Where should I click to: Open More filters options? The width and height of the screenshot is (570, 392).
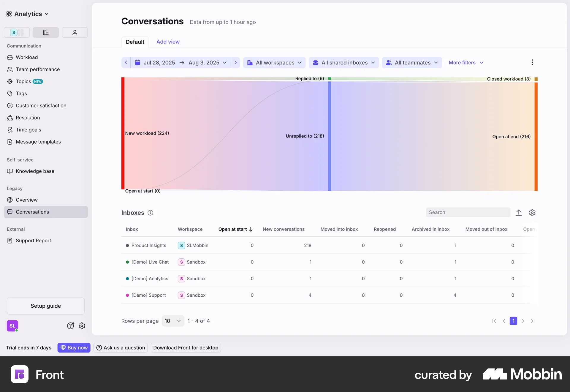(465, 62)
